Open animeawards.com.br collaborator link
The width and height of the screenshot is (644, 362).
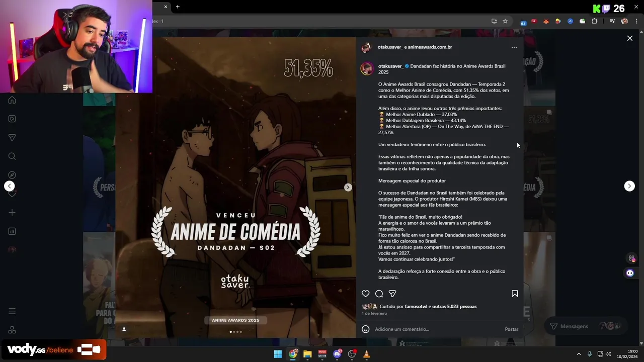(x=430, y=47)
